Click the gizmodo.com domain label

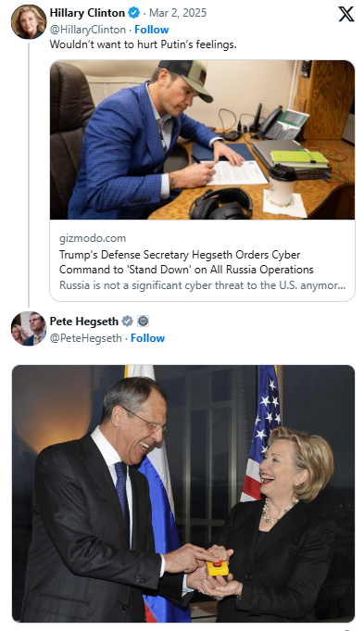(x=93, y=238)
